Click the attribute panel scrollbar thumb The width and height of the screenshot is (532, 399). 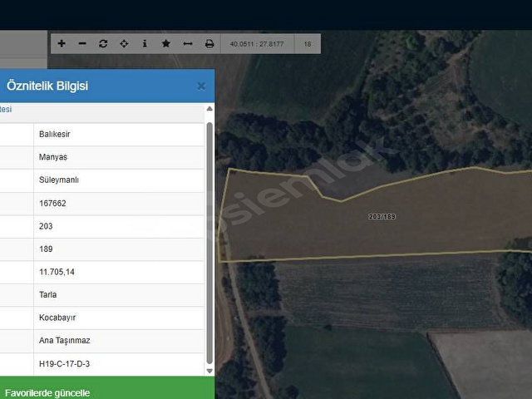[x=209, y=243]
